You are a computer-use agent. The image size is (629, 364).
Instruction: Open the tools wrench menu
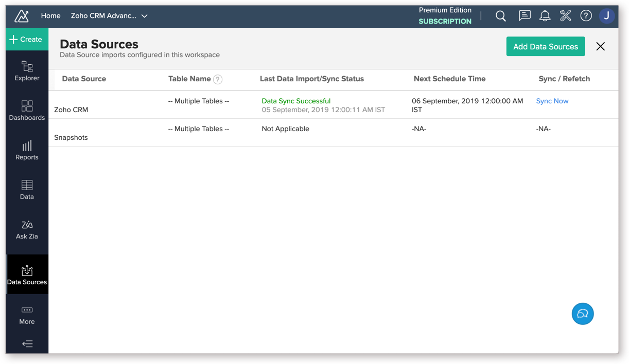pos(565,15)
